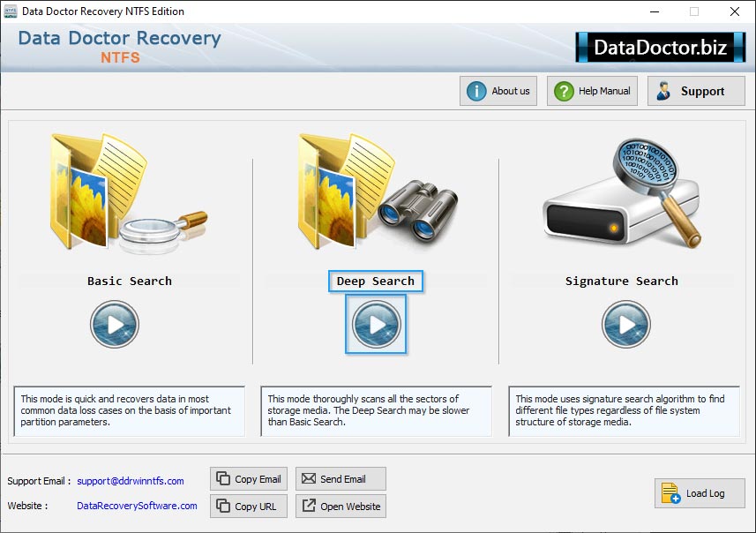The width and height of the screenshot is (756, 533).
Task: Click the NTFS app icon in title bar
Action: click(10, 11)
